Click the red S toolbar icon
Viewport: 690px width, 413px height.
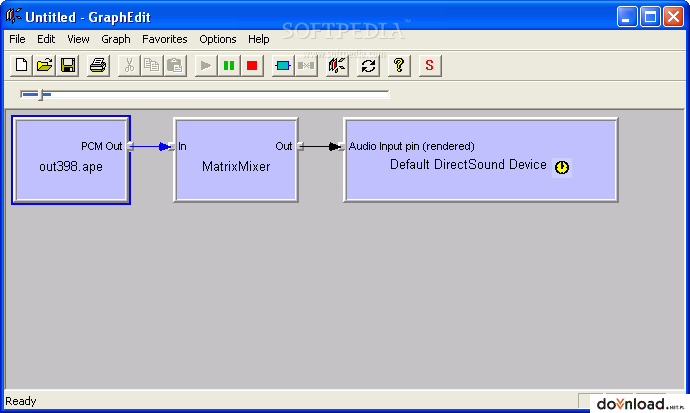point(430,66)
